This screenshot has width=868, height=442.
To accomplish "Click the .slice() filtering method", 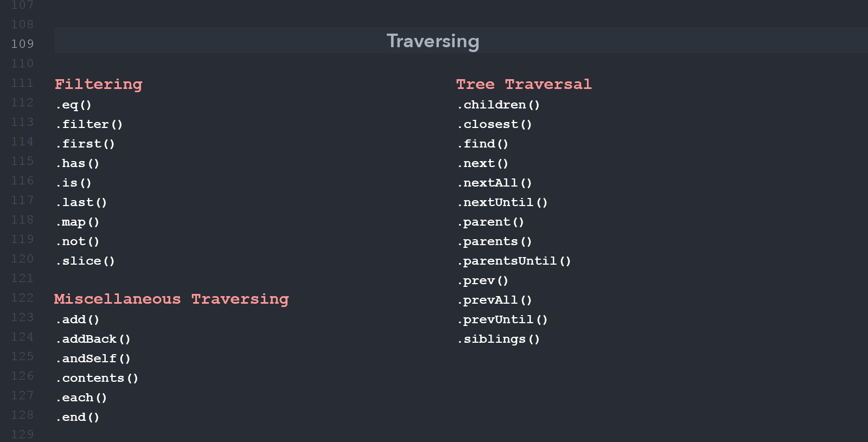I will [85, 261].
